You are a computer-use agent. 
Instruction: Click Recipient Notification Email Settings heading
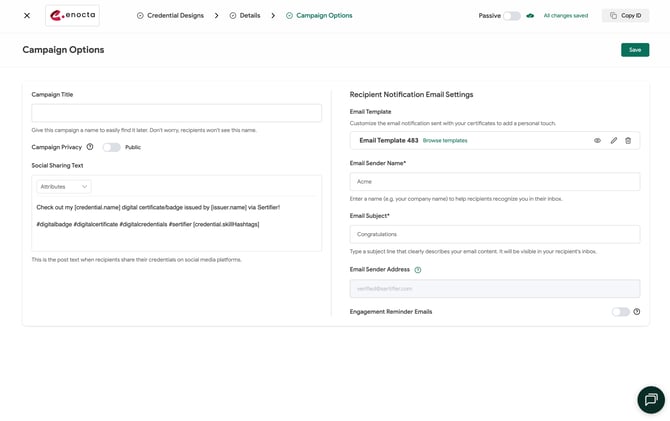click(411, 94)
